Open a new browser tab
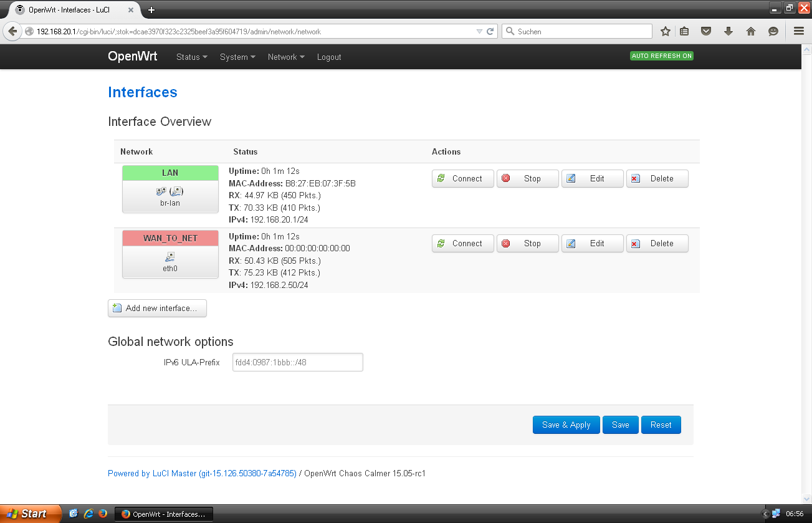This screenshot has height=523, width=812. (x=151, y=10)
